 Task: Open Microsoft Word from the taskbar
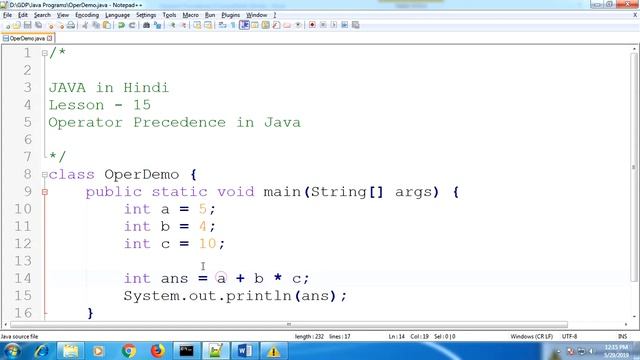(x=244, y=351)
